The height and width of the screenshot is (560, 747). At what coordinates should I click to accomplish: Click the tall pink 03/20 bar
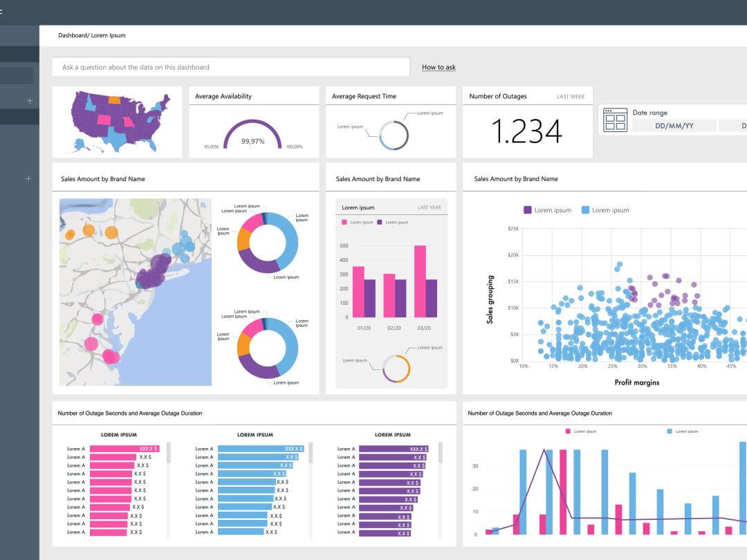tap(421, 281)
